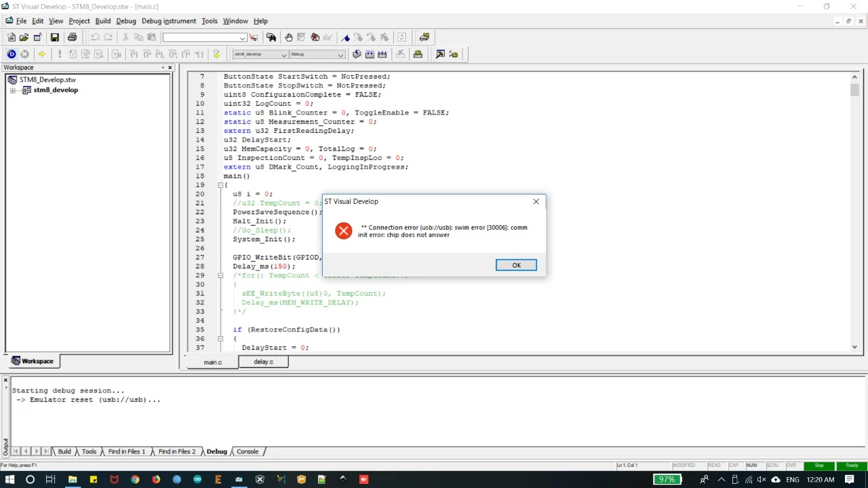
Task: Click the Open folder icon
Action: [x=24, y=37]
